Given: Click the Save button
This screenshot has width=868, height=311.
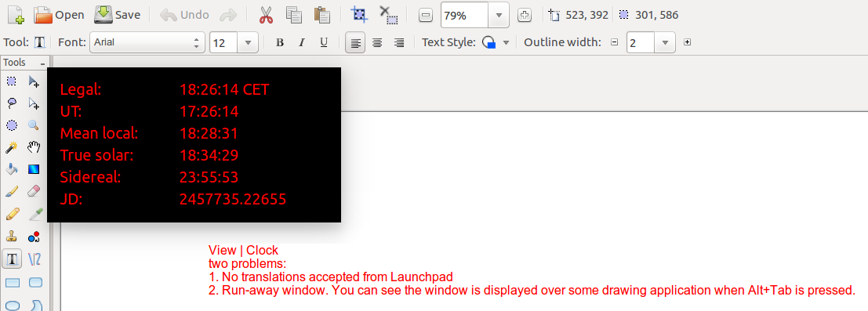Looking at the screenshot, I should 118,15.
